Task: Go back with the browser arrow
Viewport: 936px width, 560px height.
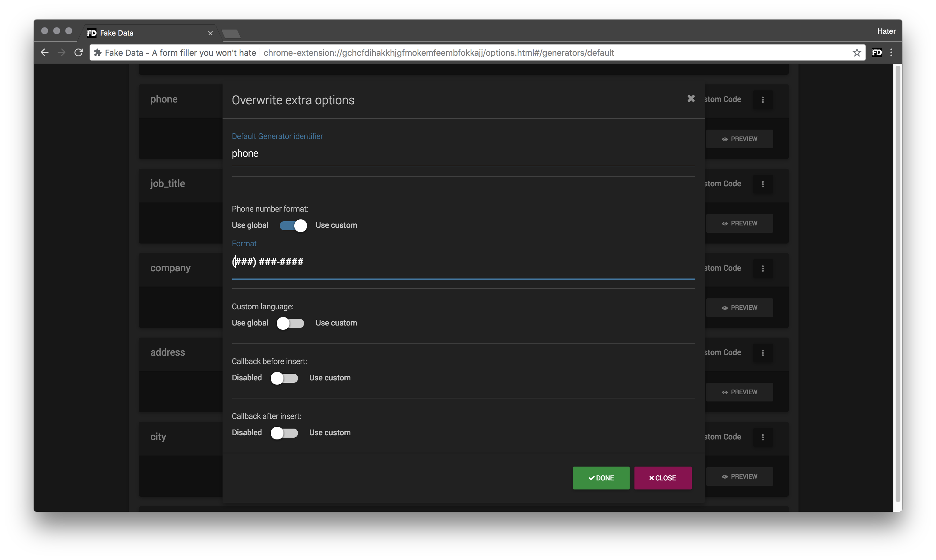Action: 45,53
